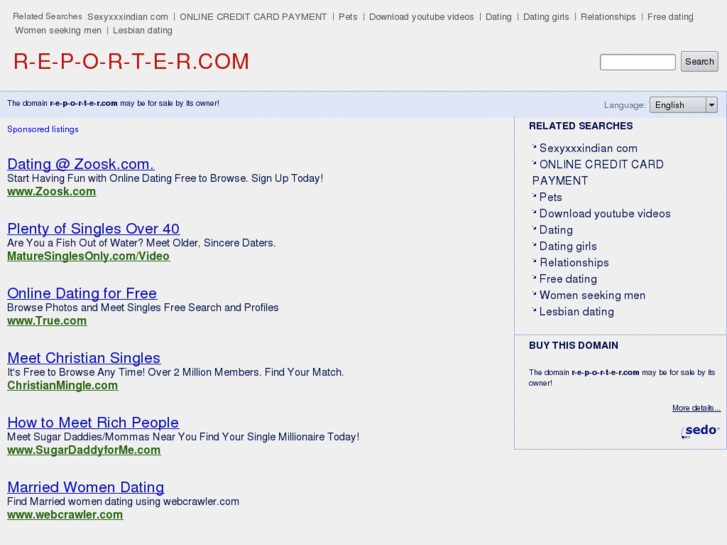Select Relationships in top related searches bar
This screenshot has width=727, height=545.
click(x=608, y=17)
